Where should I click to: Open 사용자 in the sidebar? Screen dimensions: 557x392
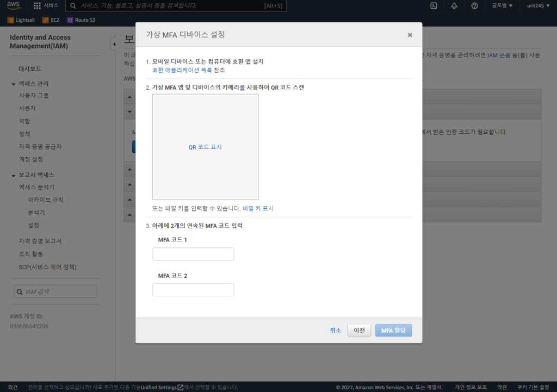[27, 108]
